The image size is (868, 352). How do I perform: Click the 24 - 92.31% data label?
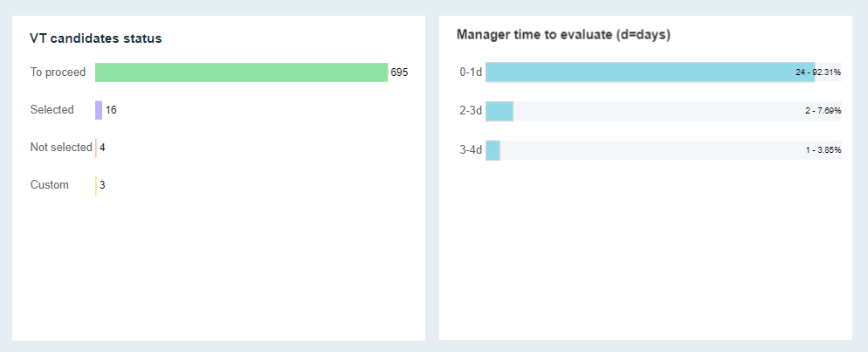click(x=818, y=72)
